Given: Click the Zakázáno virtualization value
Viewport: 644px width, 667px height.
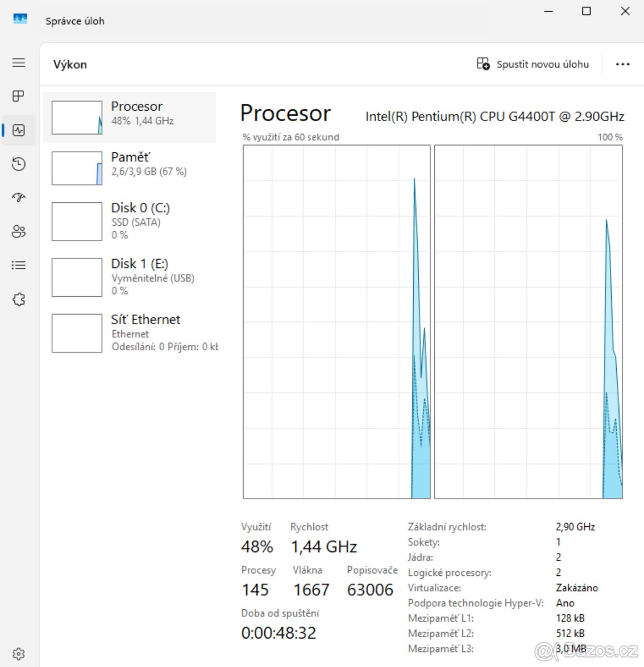Looking at the screenshot, I should point(577,588).
